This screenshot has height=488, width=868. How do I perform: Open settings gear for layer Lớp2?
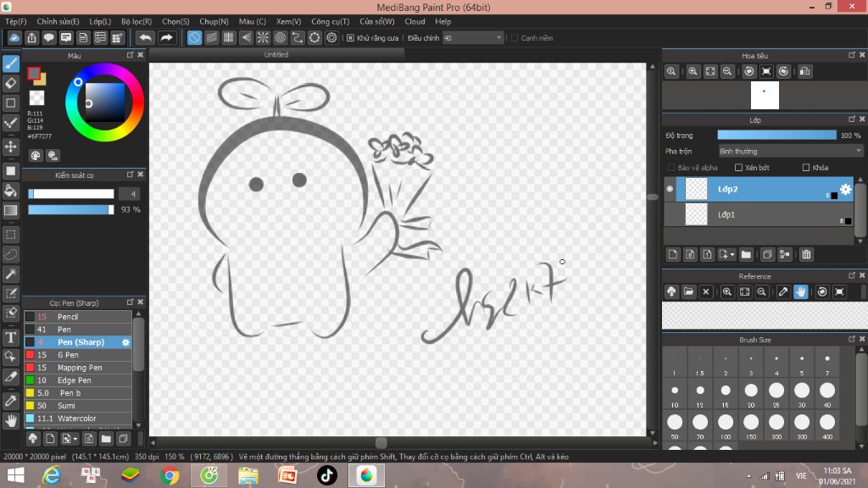click(x=845, y=189)
